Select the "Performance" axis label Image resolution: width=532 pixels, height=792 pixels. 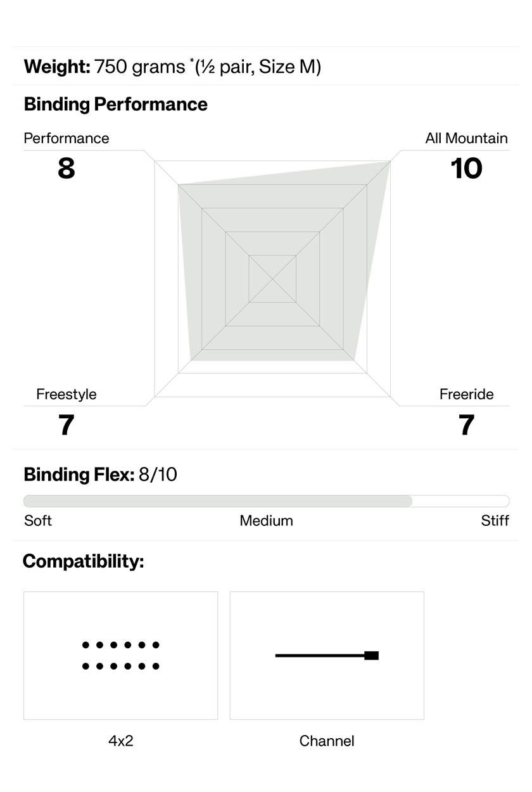pos(66,138)
